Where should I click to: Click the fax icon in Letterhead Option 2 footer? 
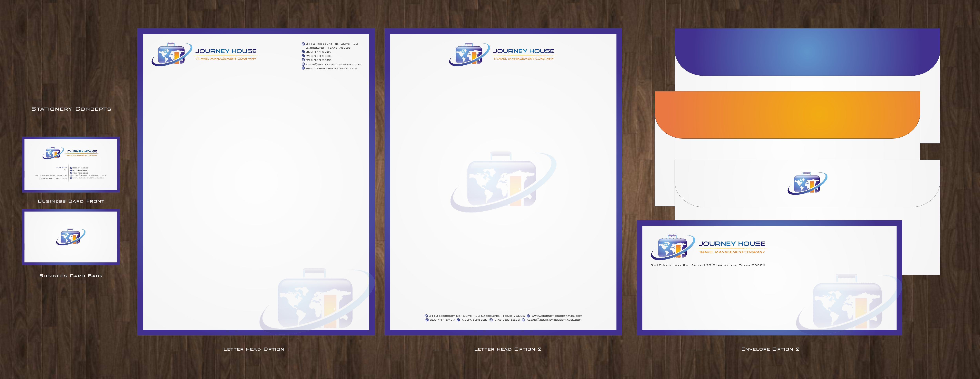pyautogui.click(x=491, y=320)
